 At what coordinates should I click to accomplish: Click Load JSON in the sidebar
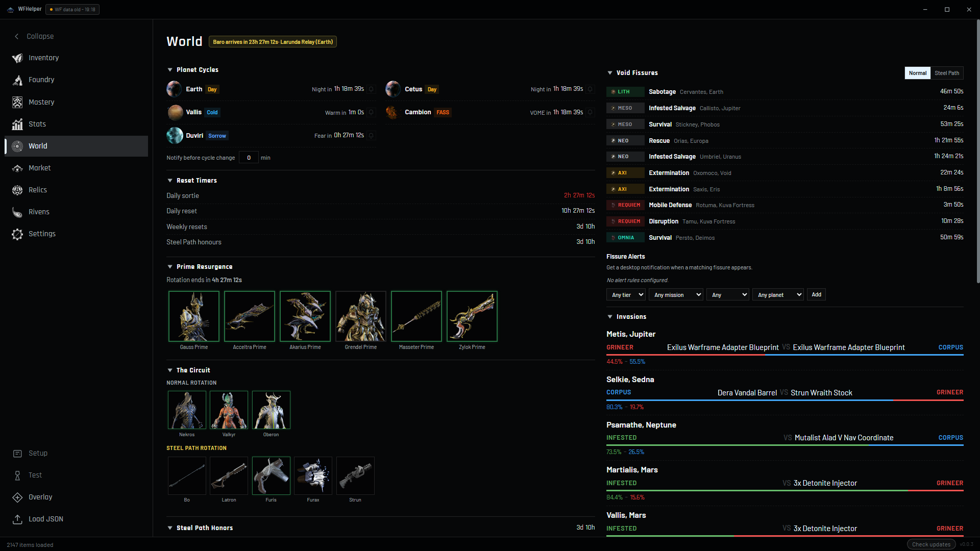click(x=77, y=519)
